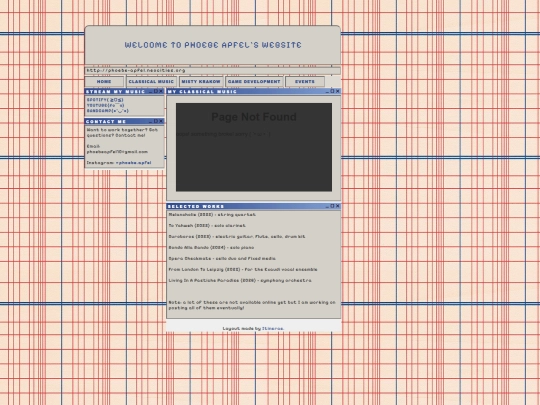540x405 pixels.
Task: Click the Stream My Music title bar
Action: coord(124,91)
